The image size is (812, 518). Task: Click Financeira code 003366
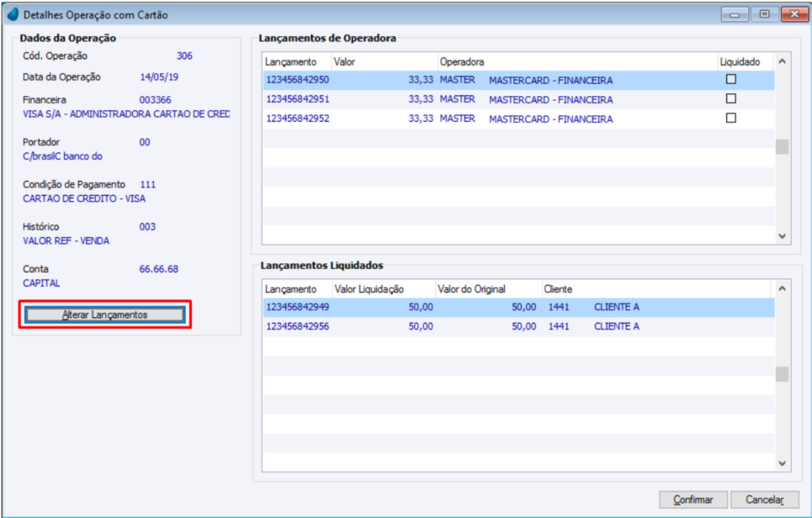(155, 99)
